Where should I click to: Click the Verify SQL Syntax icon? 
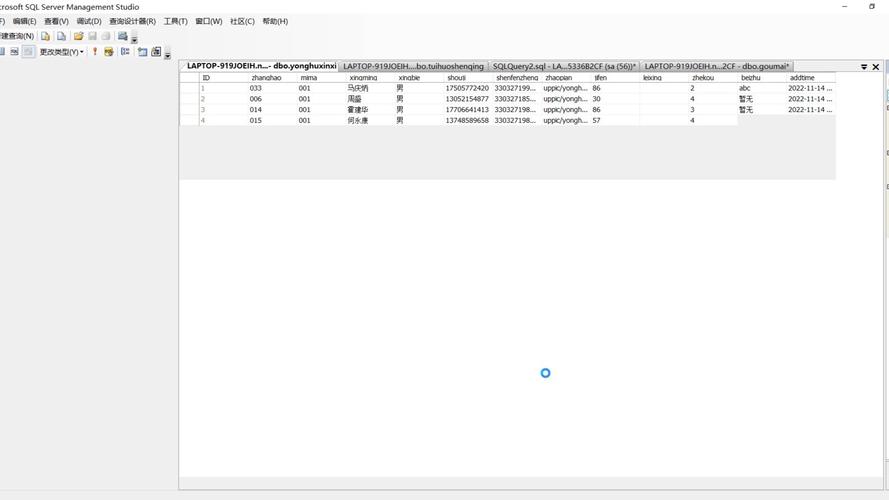coord(109,52)
